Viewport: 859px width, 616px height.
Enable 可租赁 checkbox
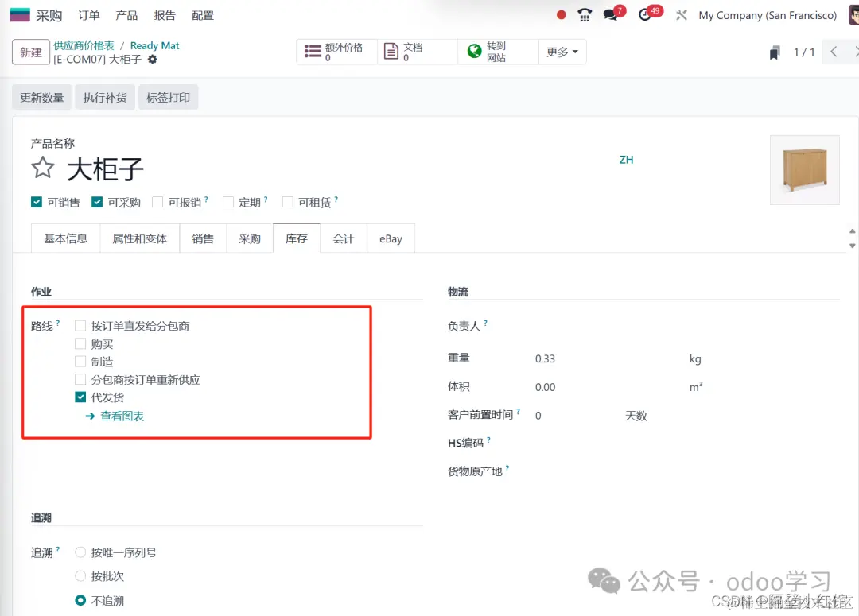(x=287, y=202)
